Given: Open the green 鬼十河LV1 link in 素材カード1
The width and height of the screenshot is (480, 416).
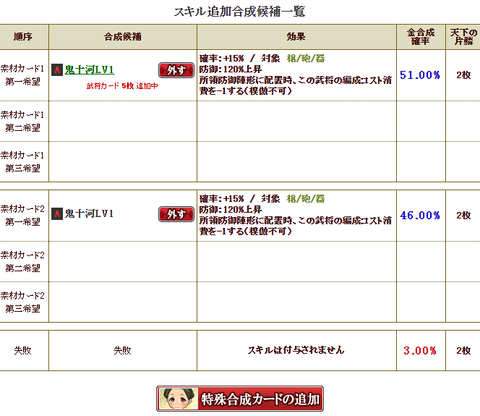Looking at the screenshot, I should pyautogui.click(x=89, y=70).
